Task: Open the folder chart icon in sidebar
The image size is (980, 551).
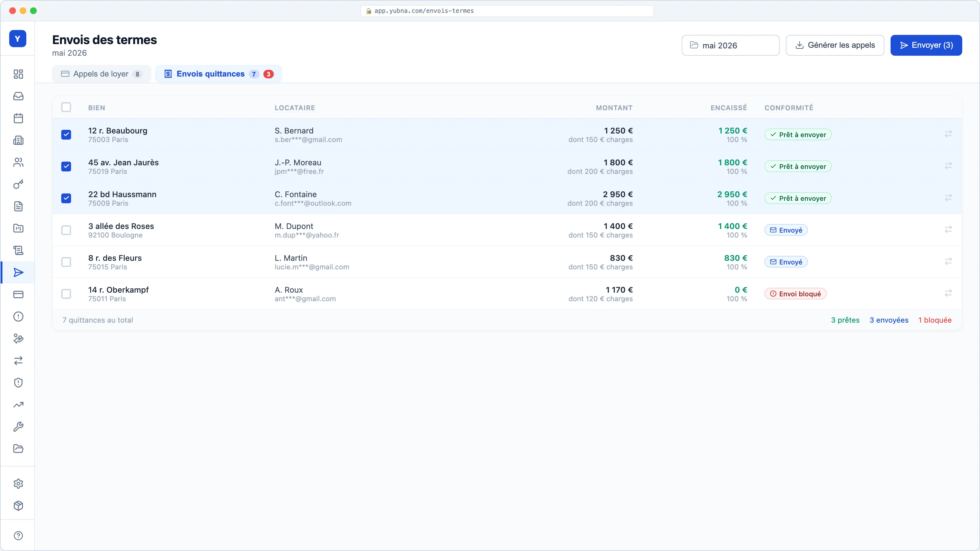Action: 18,228
